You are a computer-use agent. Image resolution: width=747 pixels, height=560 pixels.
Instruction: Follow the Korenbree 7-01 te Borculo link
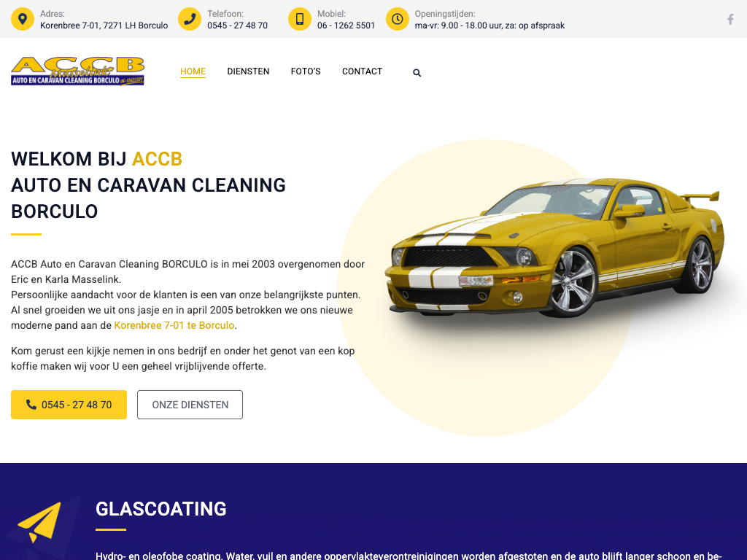(174, 325)
